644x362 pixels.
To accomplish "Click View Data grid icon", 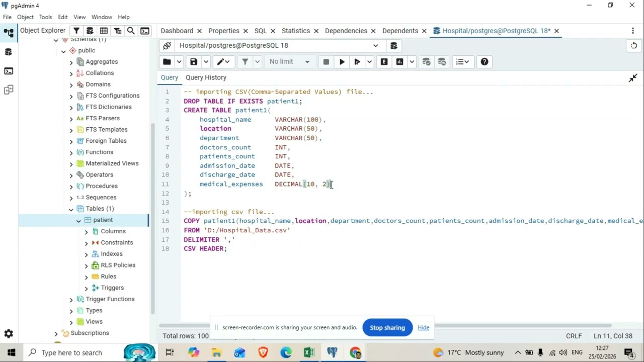I will [104, 31].
